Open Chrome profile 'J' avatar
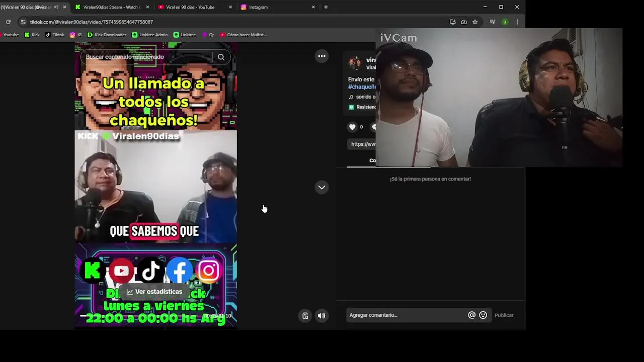This screenshot has width=644, height=362. pyautogui.click(x=505, y=22)
